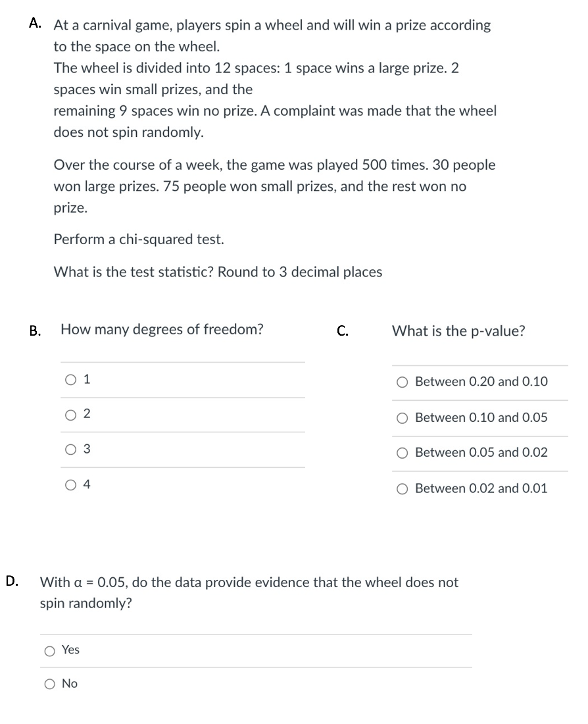Choose p-value option 'Between 0.10 and 0.05'
This screenshot has height=724, width=588.
[x=402, y=417]
